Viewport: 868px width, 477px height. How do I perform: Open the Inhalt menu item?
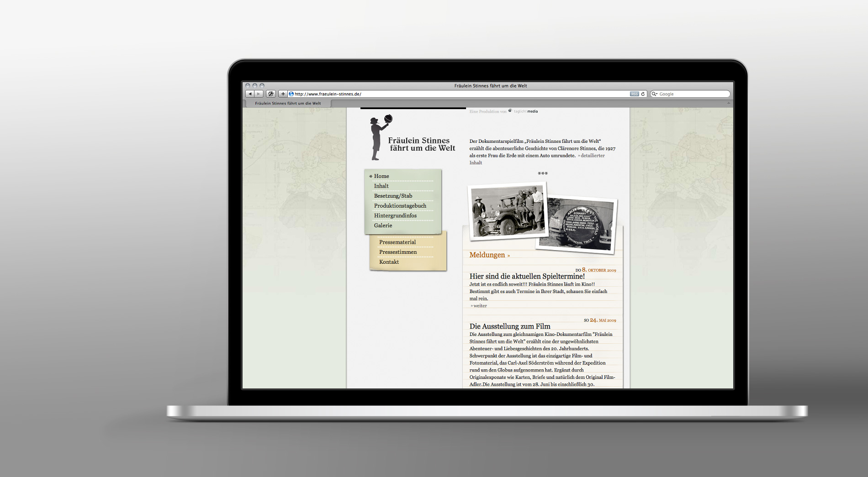(x=381, y=186)
